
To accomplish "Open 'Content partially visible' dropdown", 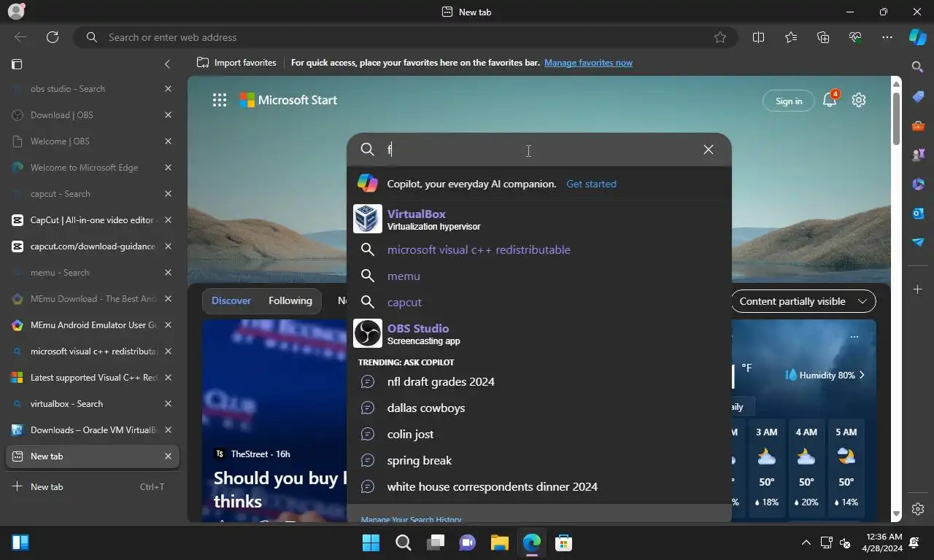I will click(803, 301).
